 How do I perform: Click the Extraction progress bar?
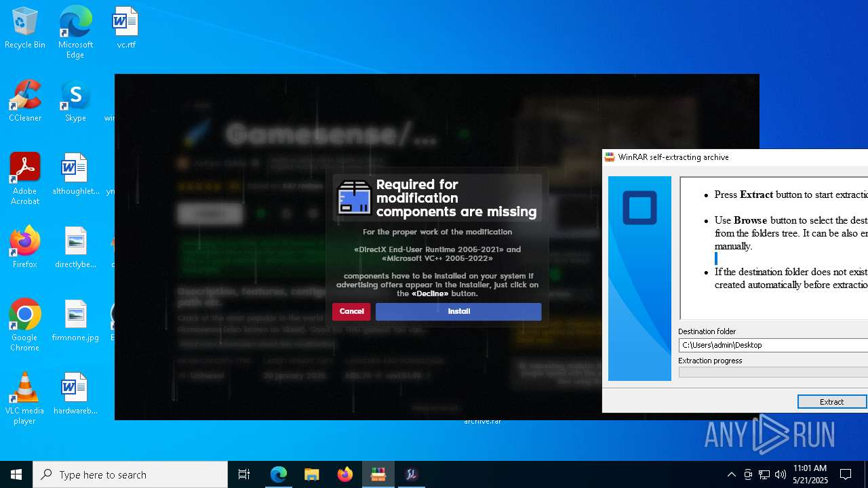tap(773, 372)
